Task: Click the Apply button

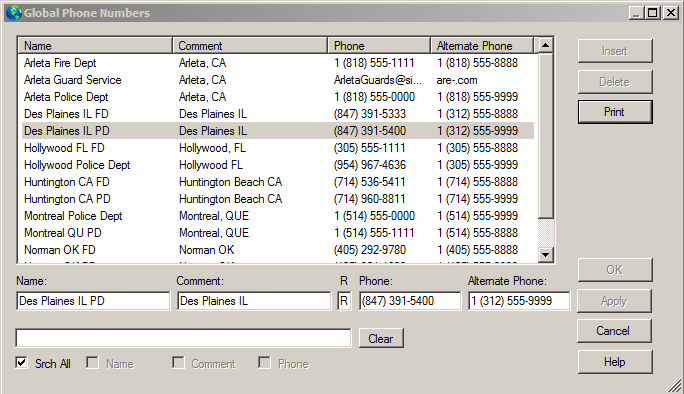Action: [x=614, y=301]
